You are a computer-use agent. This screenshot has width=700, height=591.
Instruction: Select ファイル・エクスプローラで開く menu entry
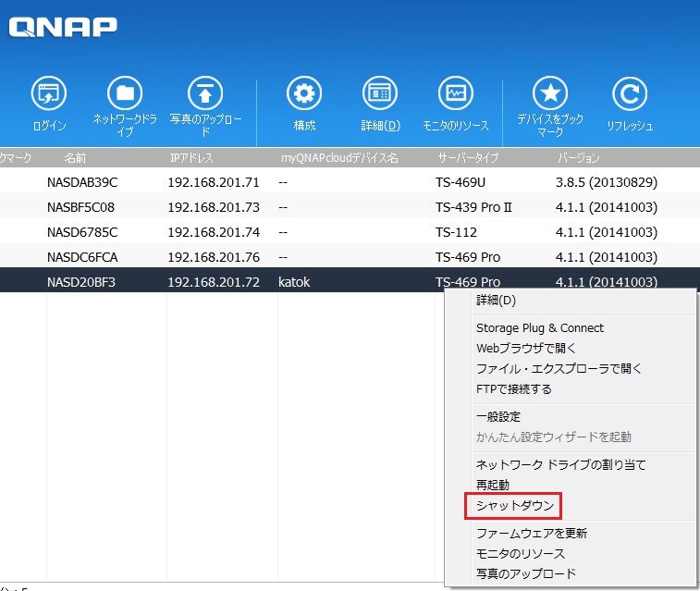559,369
